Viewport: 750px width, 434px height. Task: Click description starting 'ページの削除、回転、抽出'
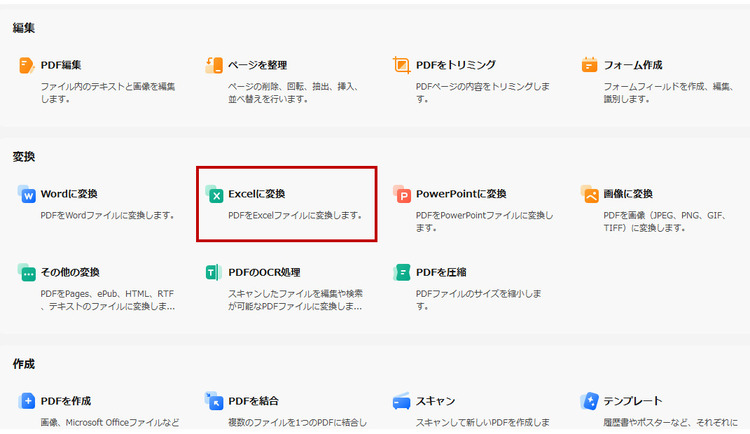[x=293, y=93]
